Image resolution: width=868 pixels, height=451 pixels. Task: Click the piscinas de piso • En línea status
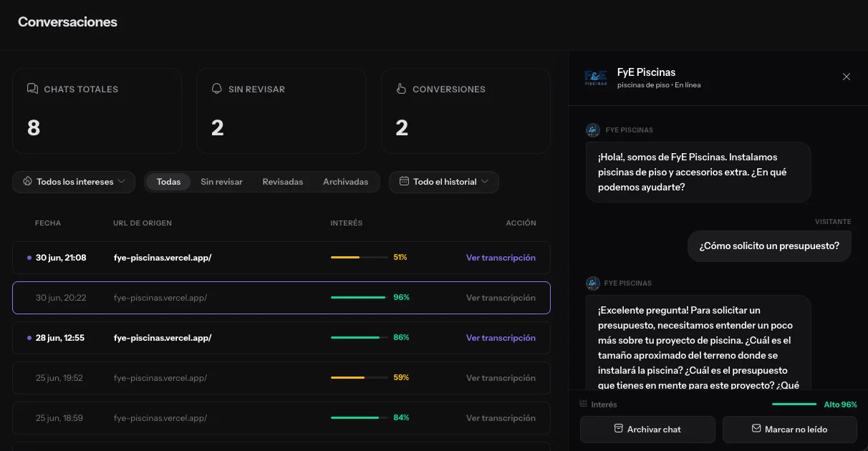point(659,85)
